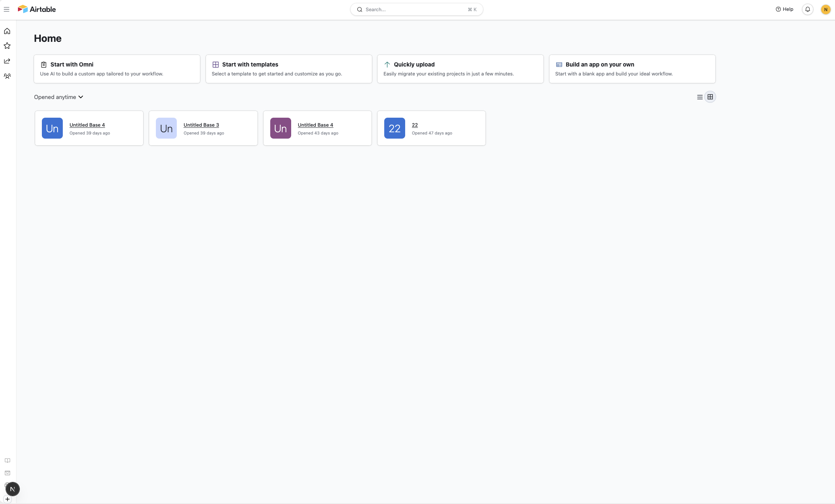Viewport: 835px width, 504px height.
Task: Click the plus button to create a workspace
Action: pyautogui.click(x=7, y=499)
